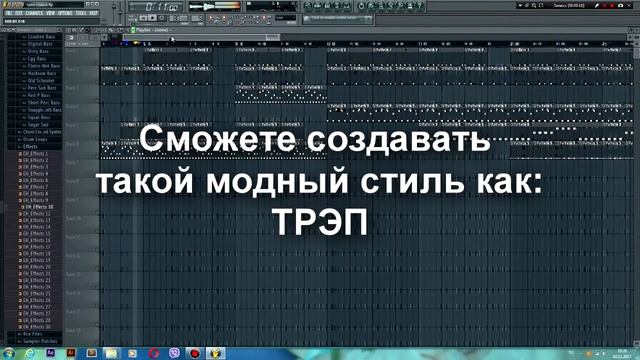Click the recorder camera screenshot icon
The height and width of the screenshot is (360, 640).
620,6
